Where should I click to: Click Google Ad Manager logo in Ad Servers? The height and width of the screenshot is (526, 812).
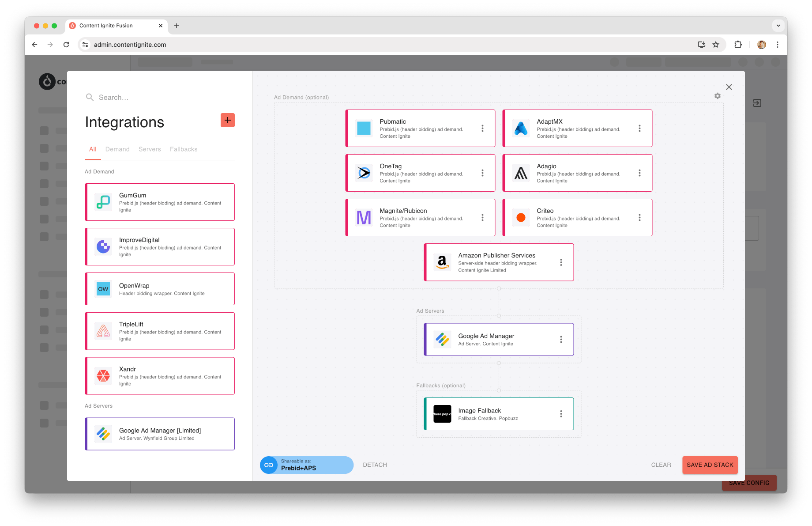tap(442, 339)
